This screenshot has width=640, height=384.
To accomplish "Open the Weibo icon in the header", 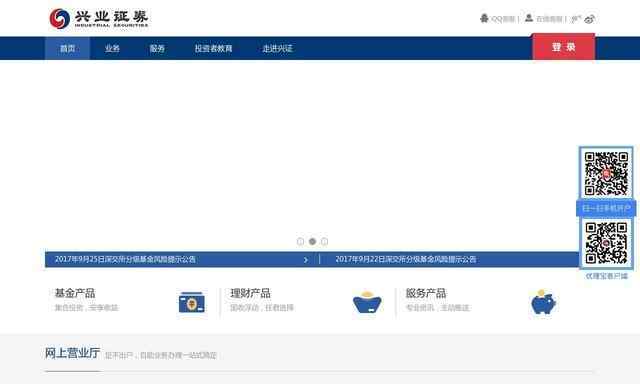I will click(x=590, y=19).
